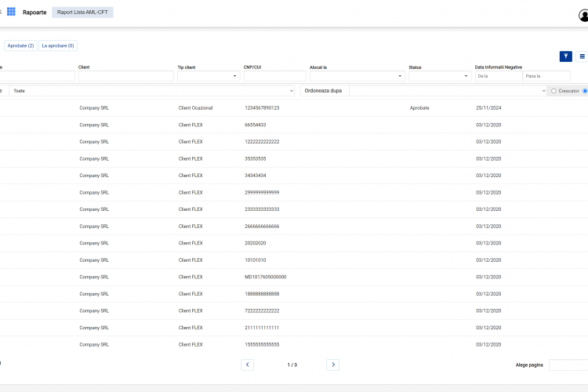Show Aprobate (2) records
Screen dimensions: 588x392
[20, 45]
